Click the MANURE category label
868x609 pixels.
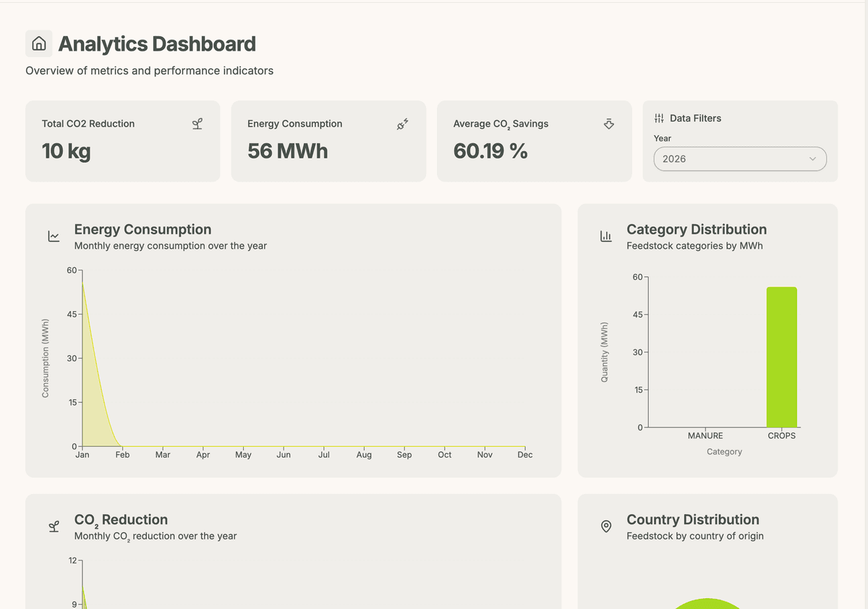[x=705, y=435]
